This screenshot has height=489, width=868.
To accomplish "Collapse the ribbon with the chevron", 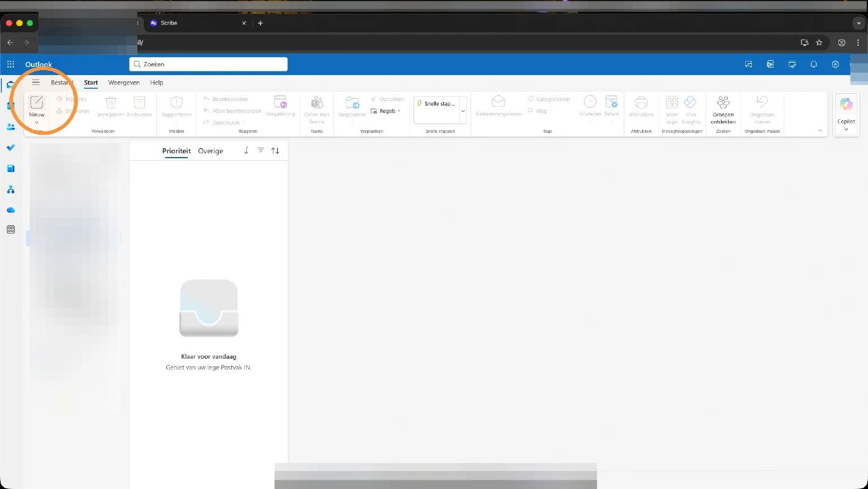I will (x=820, y=131).
